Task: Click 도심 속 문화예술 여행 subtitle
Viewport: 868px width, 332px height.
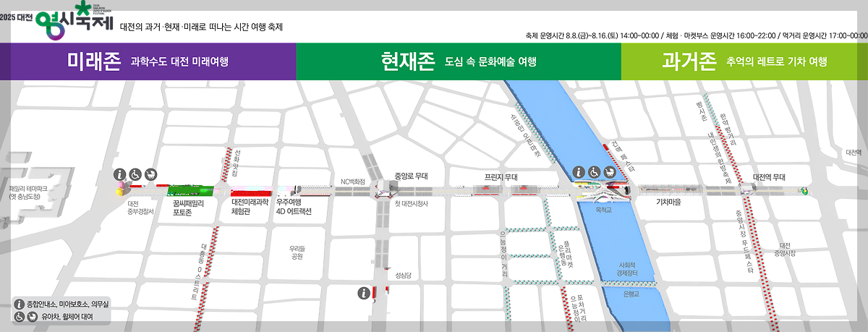Action: [x=491, y=62]
